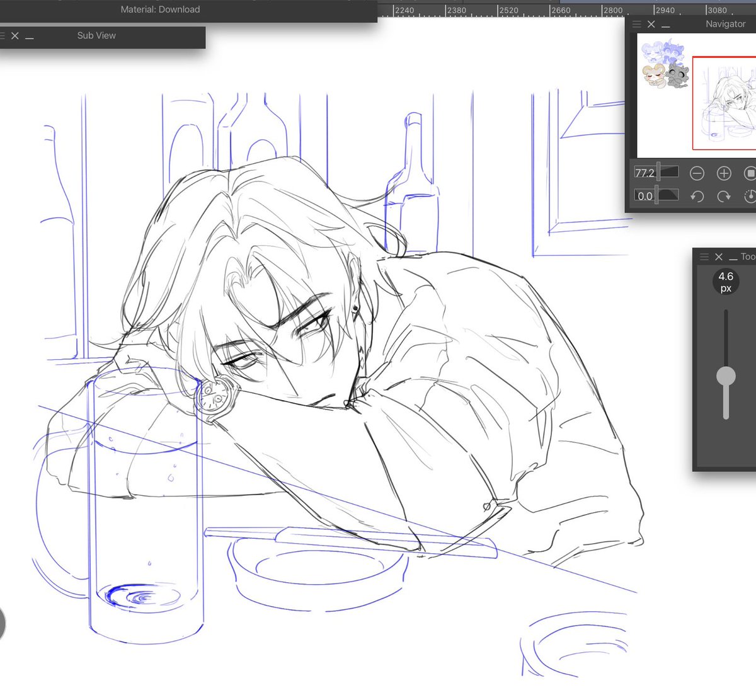Close the brush size Tool panel
The width and height of the screenshot is (756, 700).
tap(719, 257)
